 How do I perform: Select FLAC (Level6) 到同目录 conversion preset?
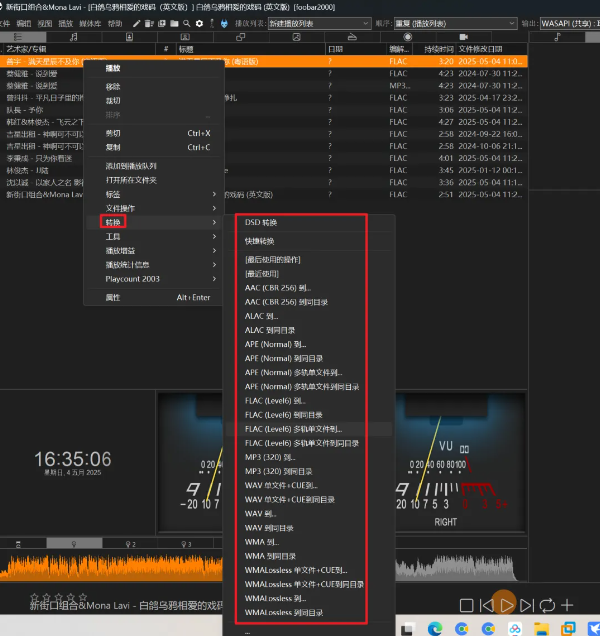point(284,415)
